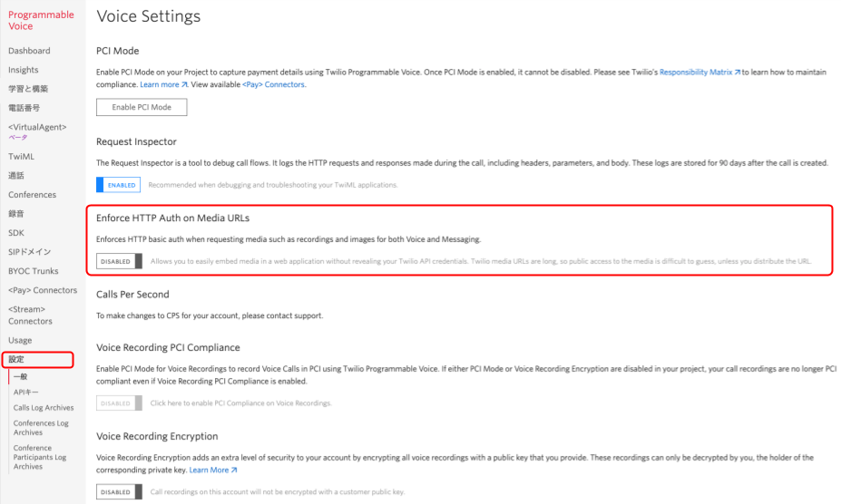Open BYOC Trunks in the sidebar
This screenshot has width=841, height=504.
click(34, 271)
